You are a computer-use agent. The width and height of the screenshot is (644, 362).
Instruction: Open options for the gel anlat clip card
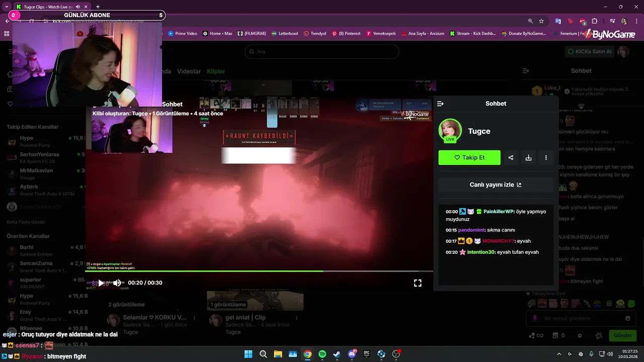tap(297, 318)
